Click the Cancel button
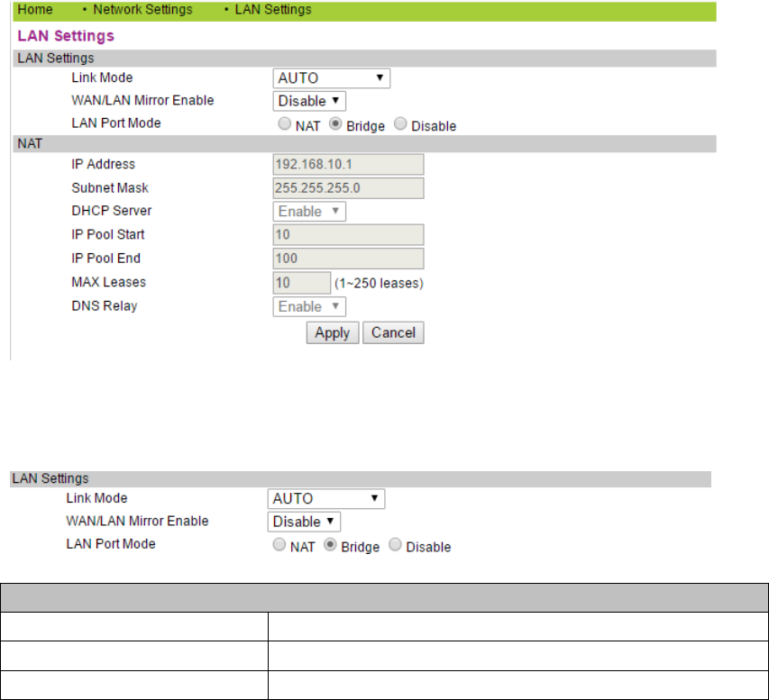The height and width of the screenshot is (700, 769). tap(393, 332)
